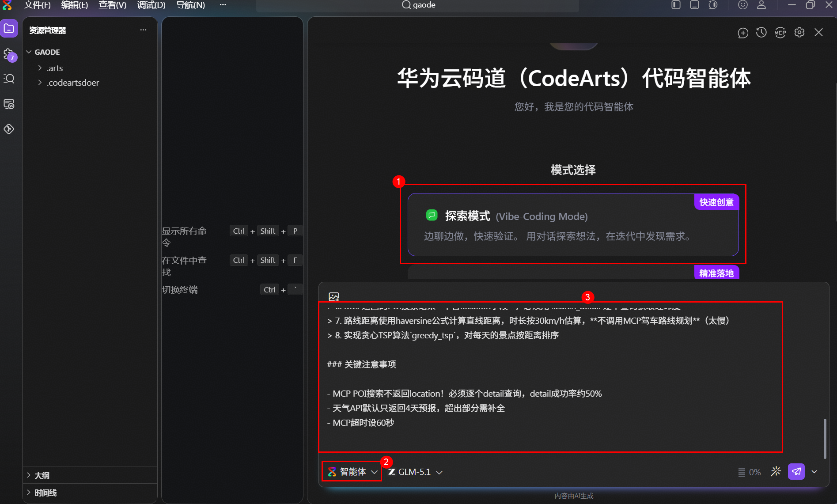837x504 pixels.
Task: Toggle the primary side bar layout icon
Action: (x=676, y=5)
